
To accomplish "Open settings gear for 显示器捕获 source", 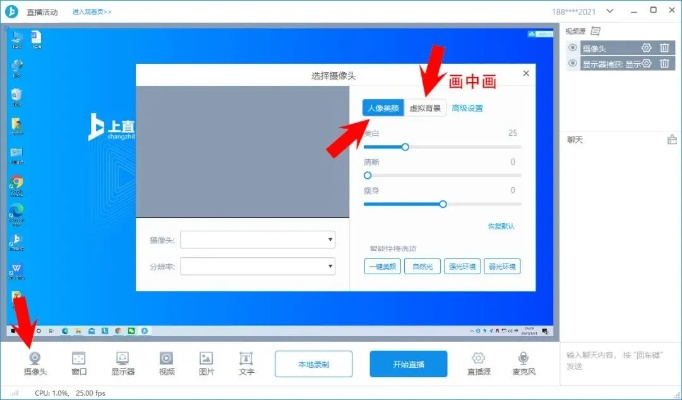I will [x=646, y=63].
